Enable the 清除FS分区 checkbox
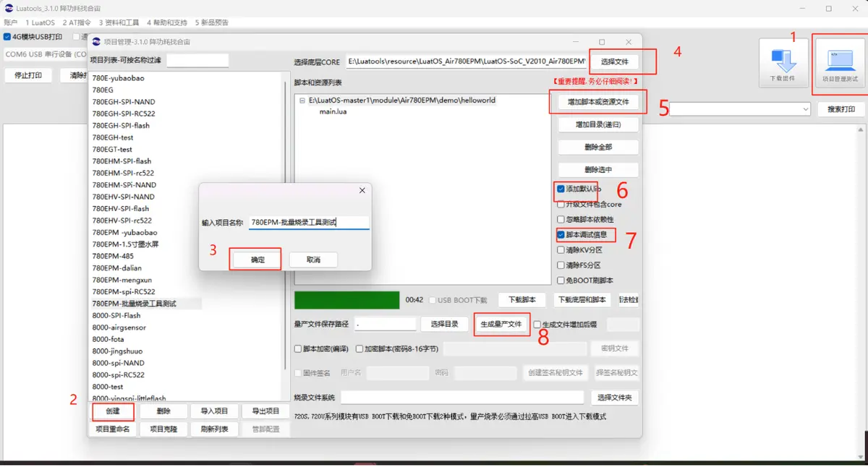 pyautogui.click(x=561, y=265)
